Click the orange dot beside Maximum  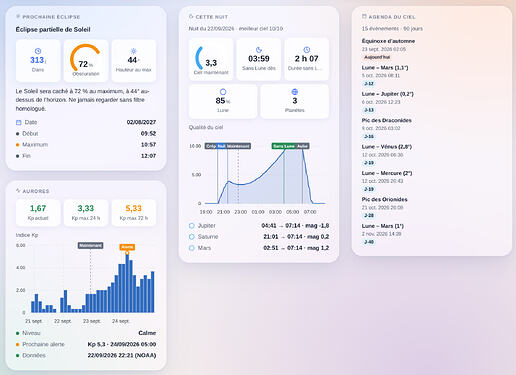point(17,145)
